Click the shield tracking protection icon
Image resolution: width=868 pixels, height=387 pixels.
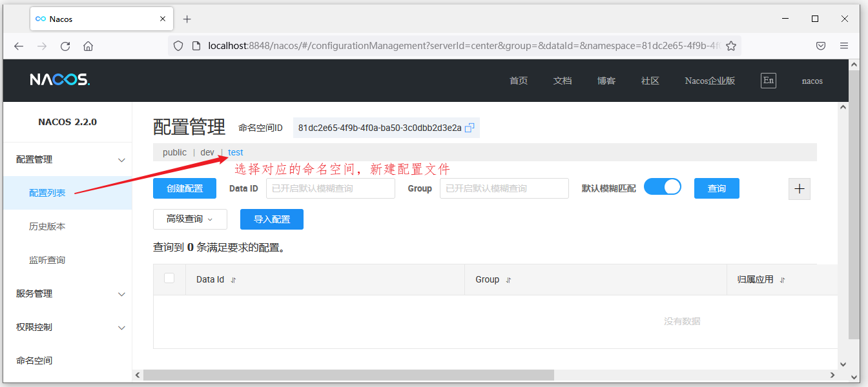(179, 46)
